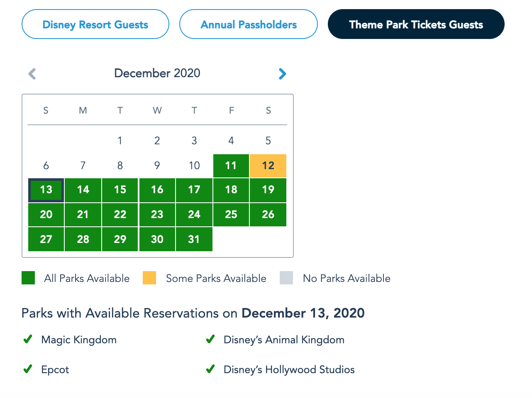The width and height of the screenshot is (532, 398).
Task: Select Theme Park Tickets Guests tab
Action: [x=416, y=24]
